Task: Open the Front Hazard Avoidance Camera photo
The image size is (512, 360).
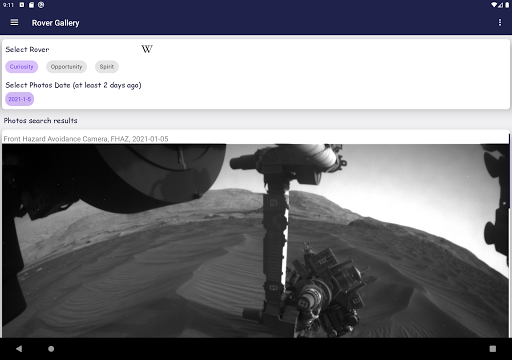Action: pos(256,241)
